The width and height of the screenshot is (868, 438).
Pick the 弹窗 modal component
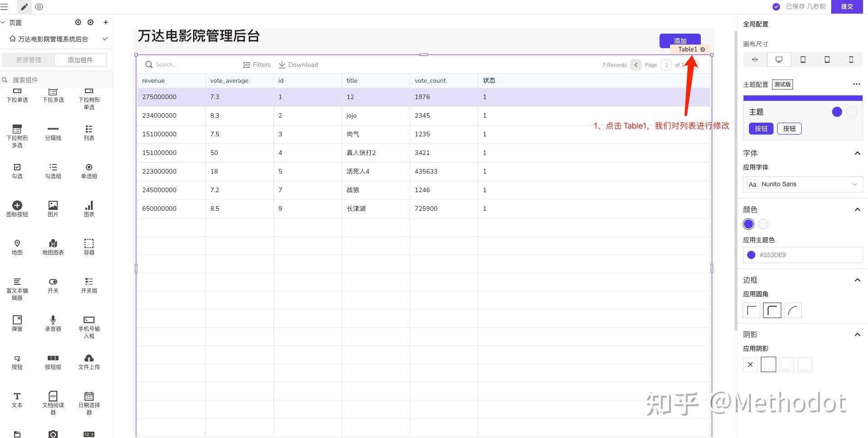[x=17, y=324]
